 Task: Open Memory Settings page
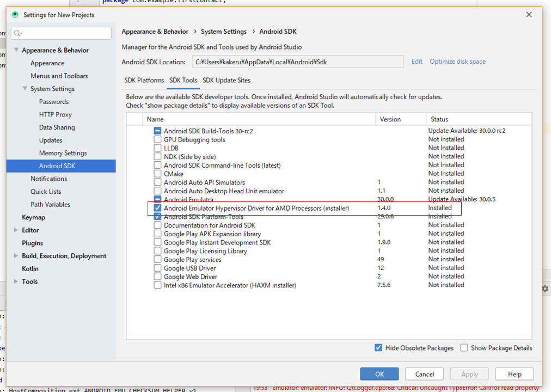[x=63, y=153]
